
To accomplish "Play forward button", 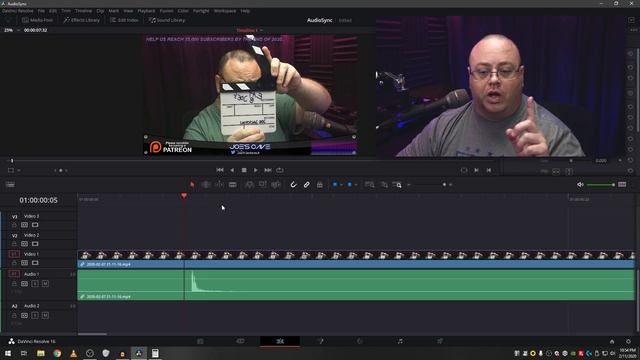I will coord(256,170).
